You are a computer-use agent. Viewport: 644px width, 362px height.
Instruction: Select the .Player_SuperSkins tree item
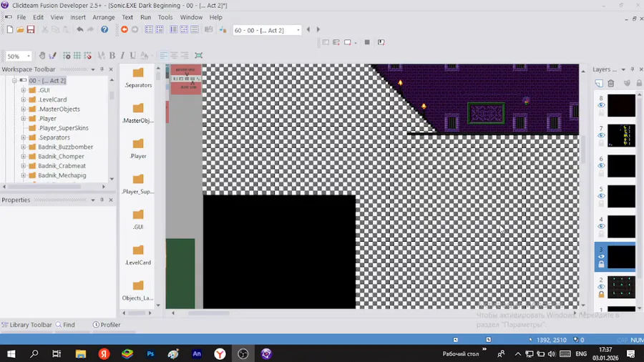[x=63, y=128]
